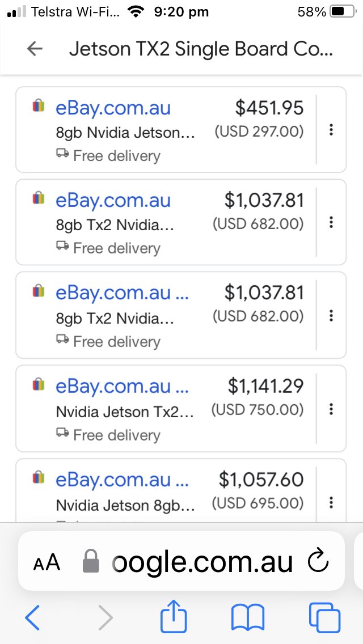Open three-dot menu for $1,141.29 listing

pos(331,409)
